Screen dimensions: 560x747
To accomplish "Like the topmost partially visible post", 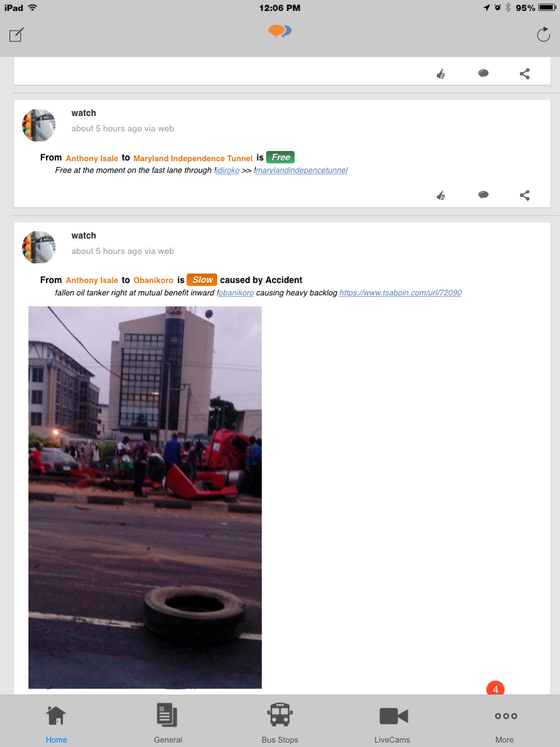I will coord(440,74).
